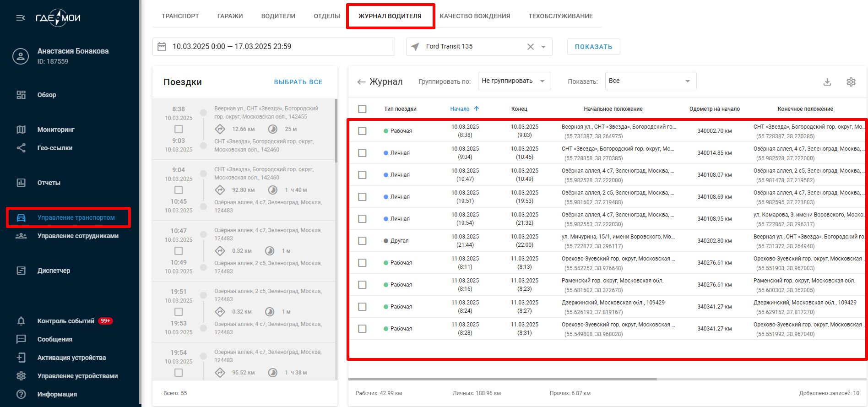Click the user profile avatar icon
This screenshot has width=868, height=407.
coord(21,56)
